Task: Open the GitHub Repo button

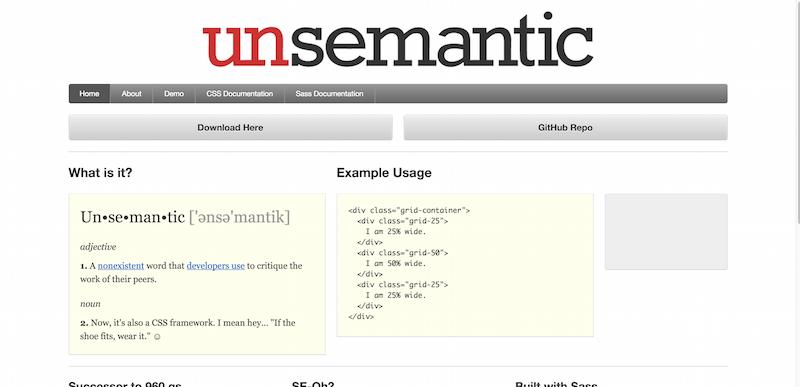Action: [x=565, y=127]
